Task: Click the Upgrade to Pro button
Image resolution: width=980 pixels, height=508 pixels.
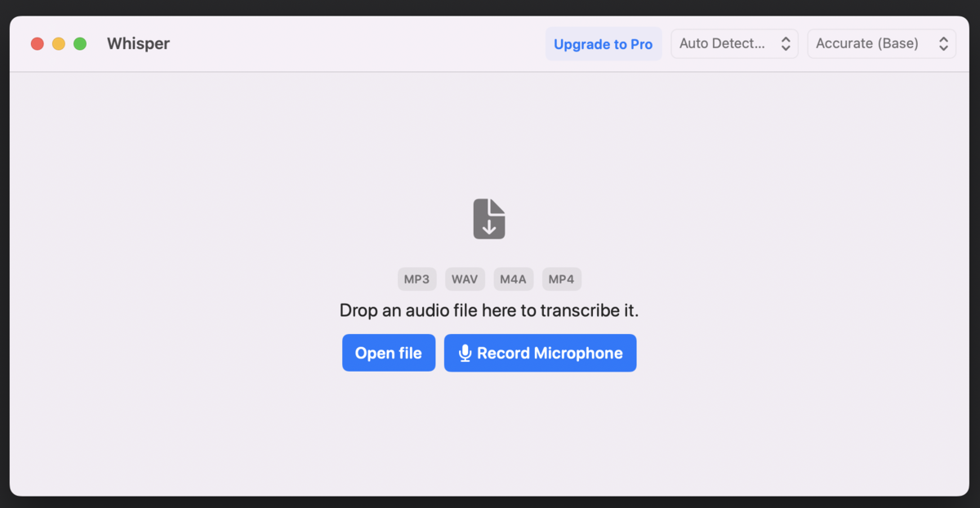Action: click(604, 44)
